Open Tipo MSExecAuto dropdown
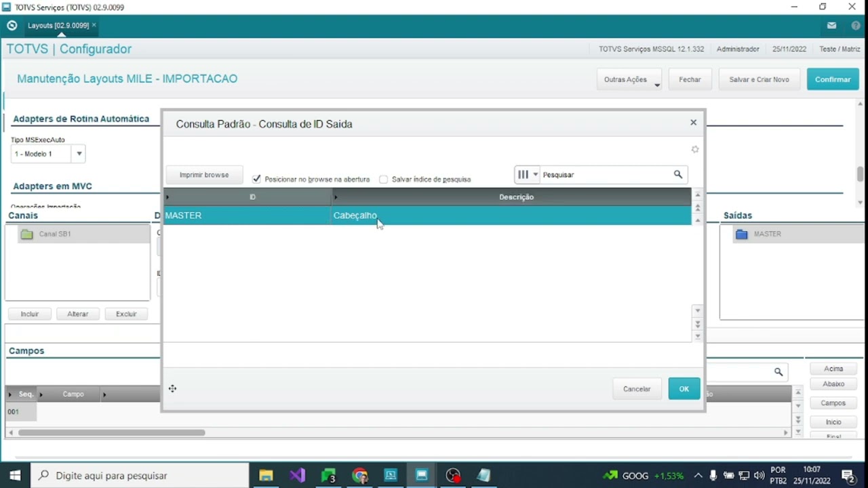The height and width of the screenshot is (488, 868). 79,154
